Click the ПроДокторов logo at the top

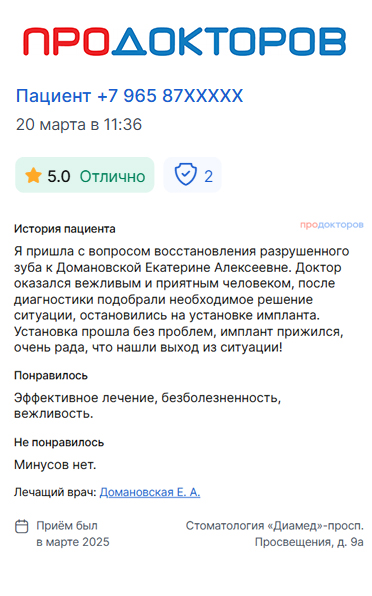click(185, 41)
